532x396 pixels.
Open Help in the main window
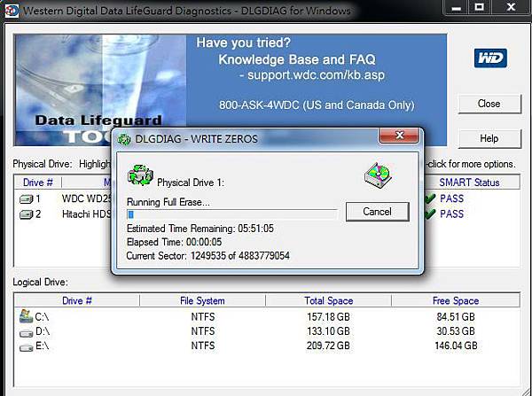coord(489,138)
